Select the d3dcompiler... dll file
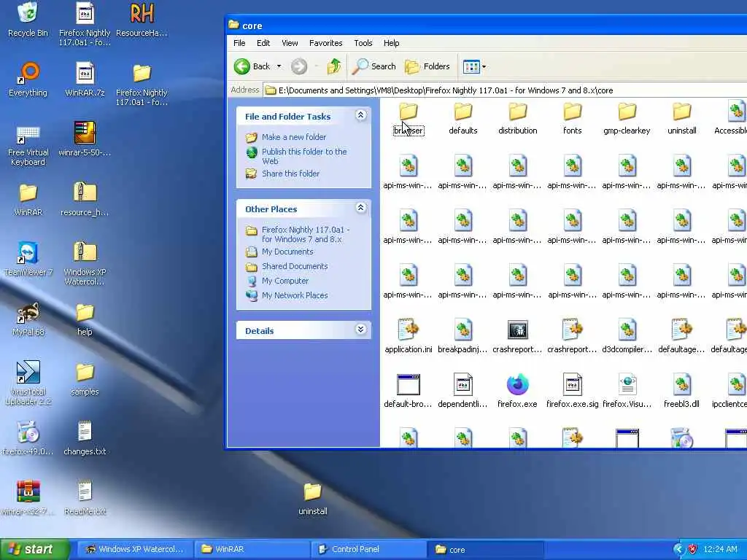747x560 pixels. pos(627,337)
